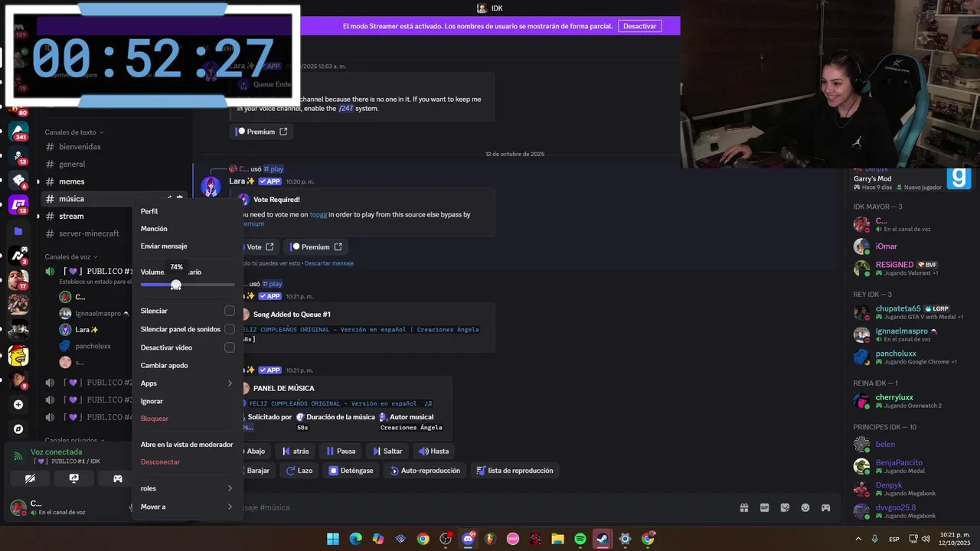Click lista de reproducción button
Screen dimensions: 980x551
click(x=514, y=471)
